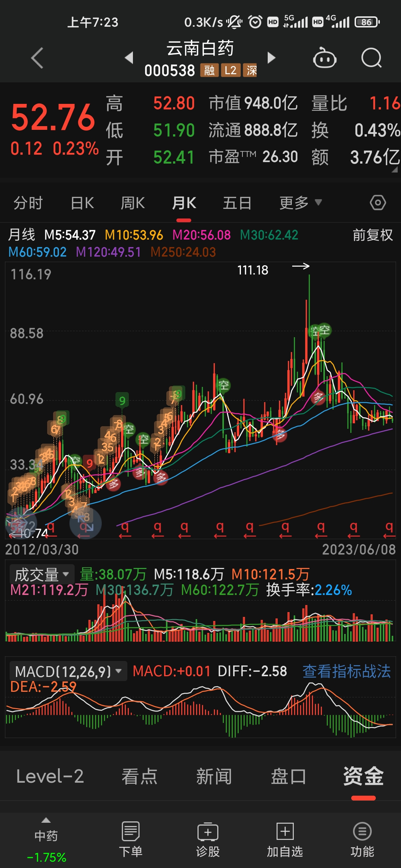Tap the 融 margin trading badge
The height and width of the screenshot is (868, 401).
[x=209, y=70]
